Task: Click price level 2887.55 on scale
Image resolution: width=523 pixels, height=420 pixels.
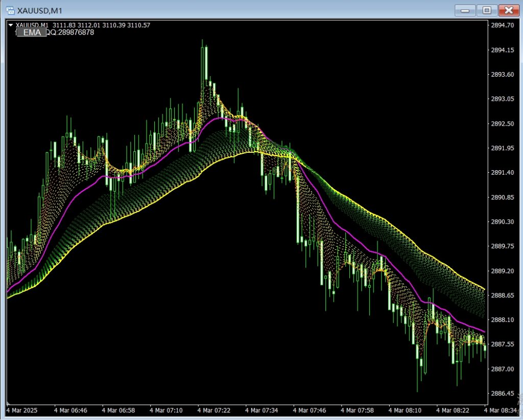Action: coord(503,344)
